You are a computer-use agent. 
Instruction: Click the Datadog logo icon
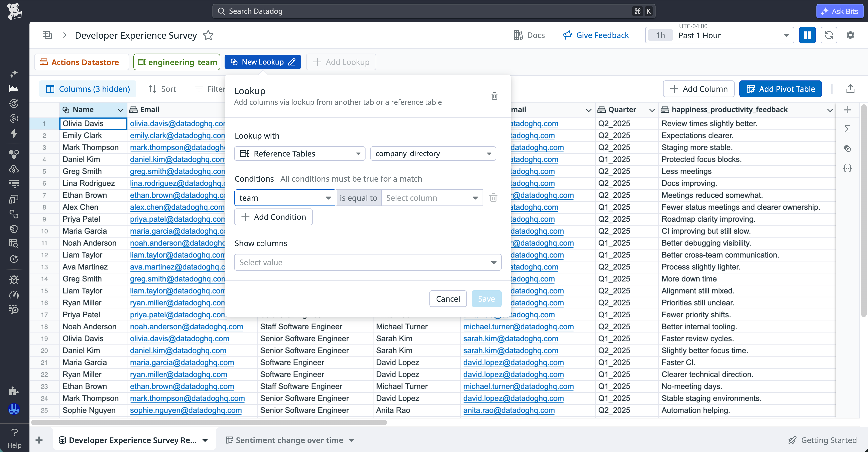tap(14, 11)
